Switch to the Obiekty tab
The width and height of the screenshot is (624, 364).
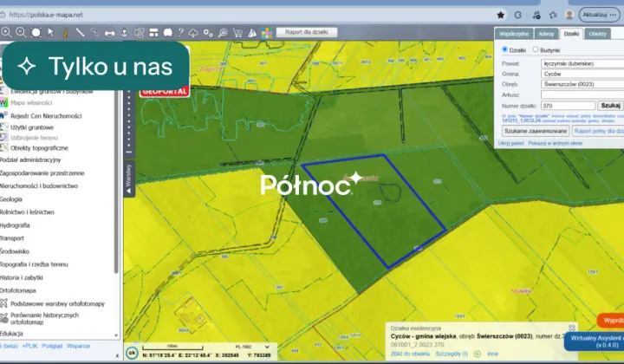tap(597, 34)
